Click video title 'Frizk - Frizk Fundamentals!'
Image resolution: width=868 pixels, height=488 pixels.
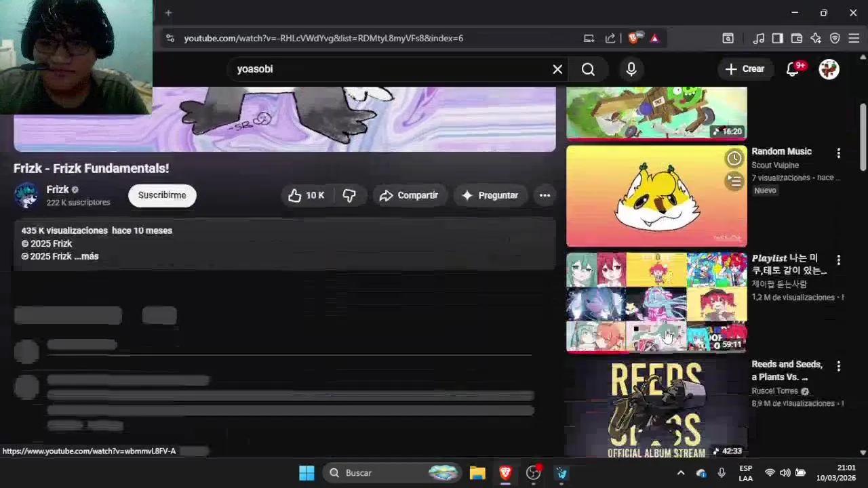92,168
